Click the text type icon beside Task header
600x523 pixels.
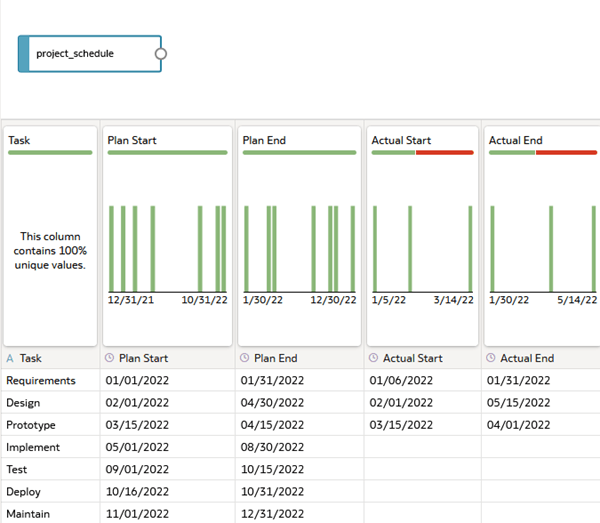(10, 358)
